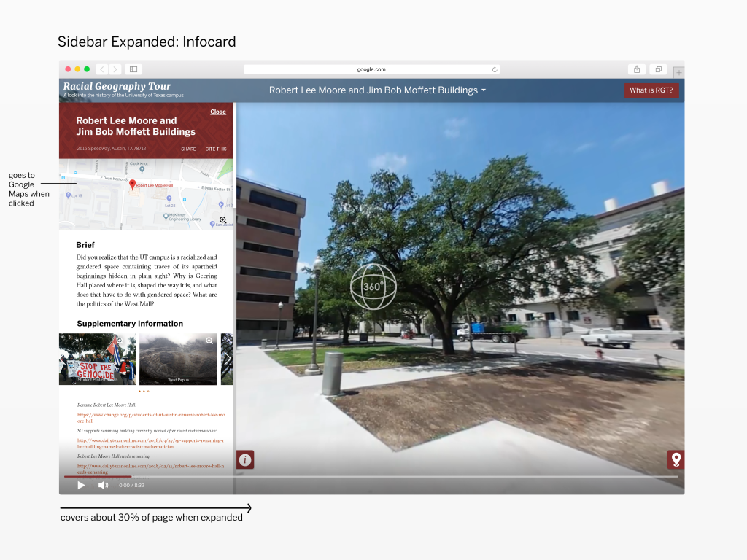Click the 0:00 / 8:32 time display
The height and width of the screenshot is (560, 747).
131,485
